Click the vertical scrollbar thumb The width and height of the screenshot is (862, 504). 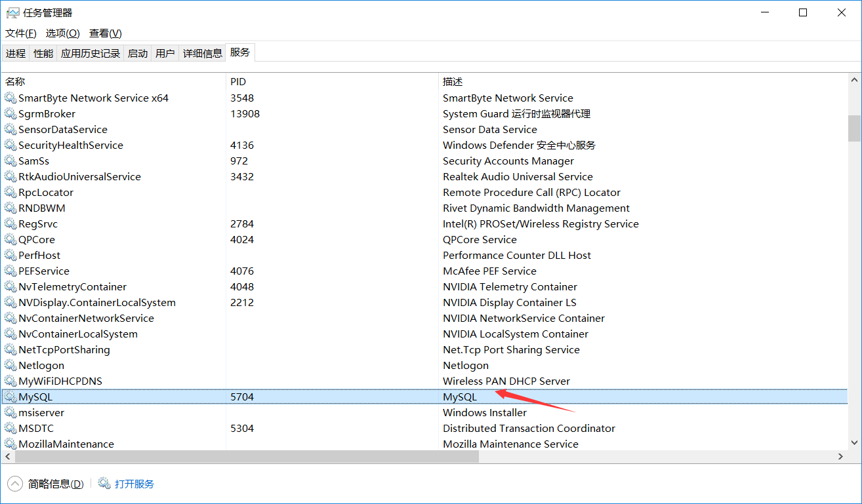(x=854, y=128)
